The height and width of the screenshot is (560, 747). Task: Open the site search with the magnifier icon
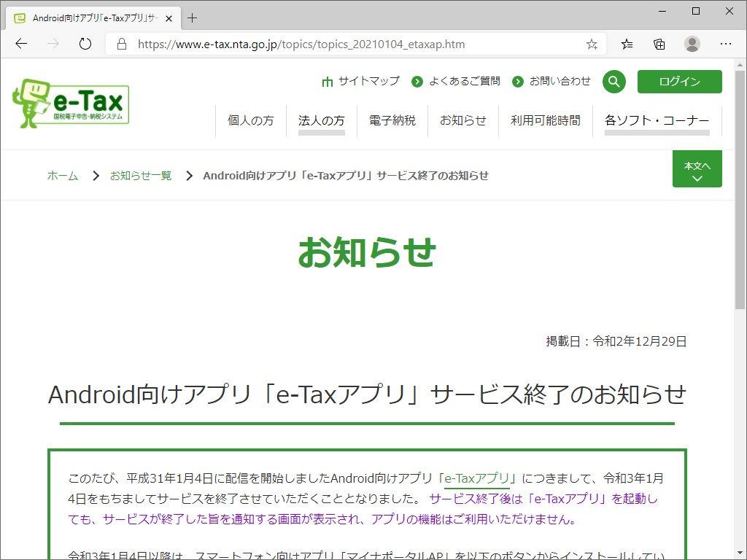point(614,81)
